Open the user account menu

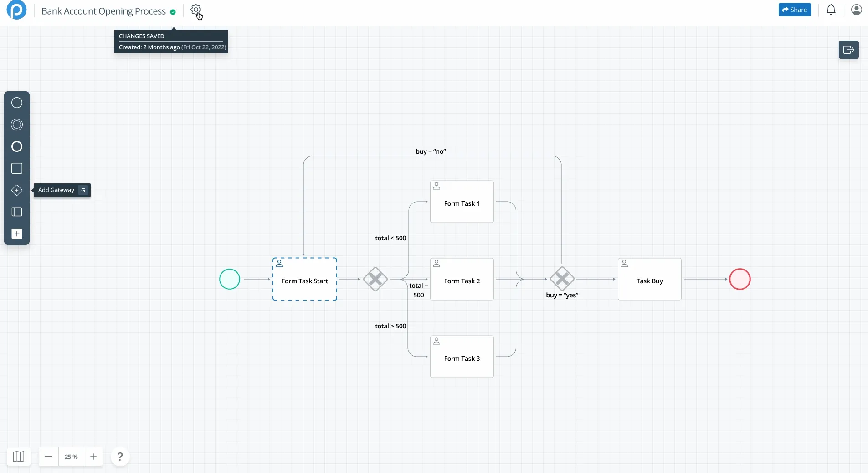(x=857, y=10)
